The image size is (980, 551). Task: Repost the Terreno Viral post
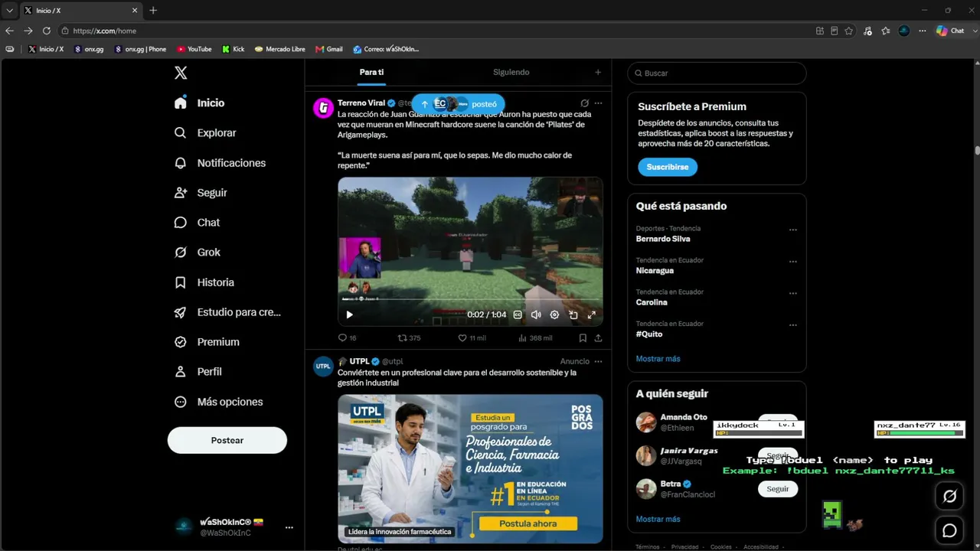coord(409,337)
